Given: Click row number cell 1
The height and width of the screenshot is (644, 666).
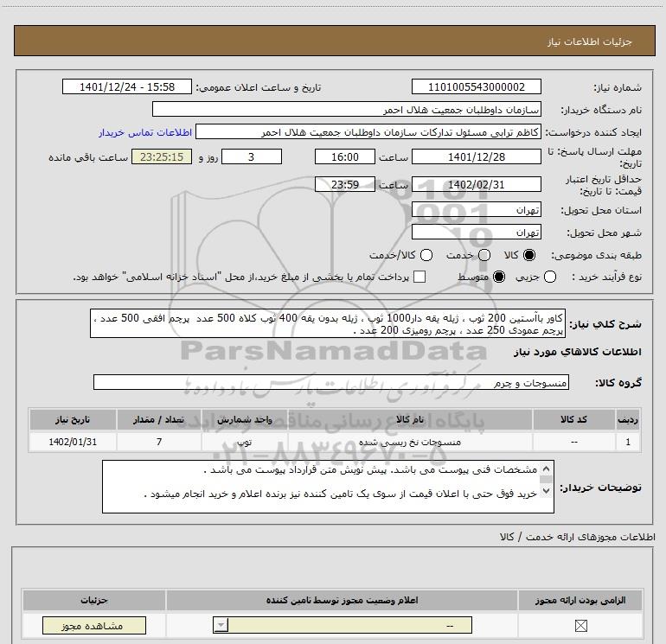Looking at the screenshot, I should click(628, 442).
